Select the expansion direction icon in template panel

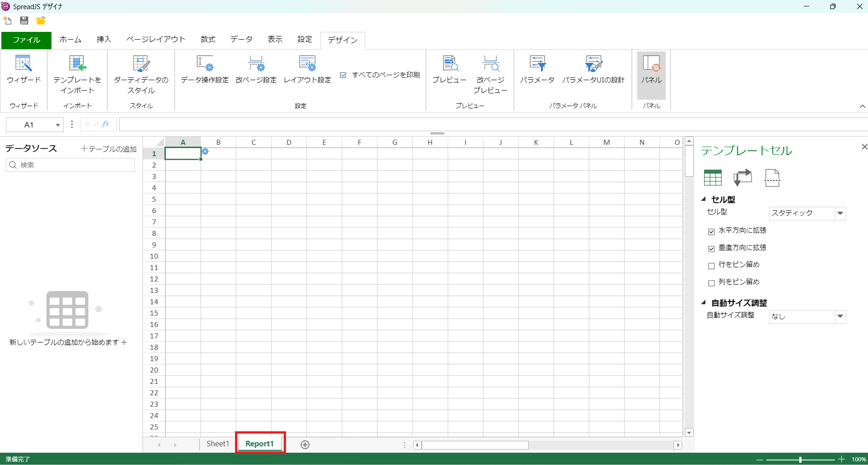pyautogui.click(x=742, y=178)
